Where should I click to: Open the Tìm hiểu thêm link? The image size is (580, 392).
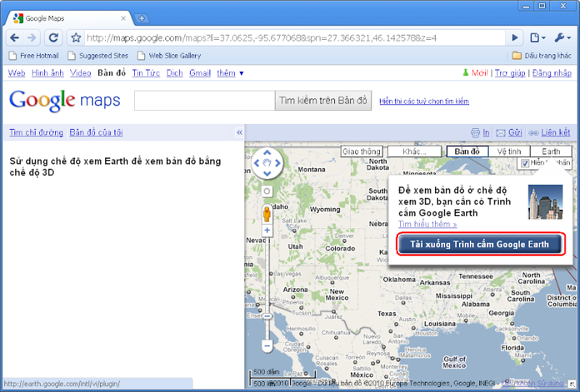[428, 224]
